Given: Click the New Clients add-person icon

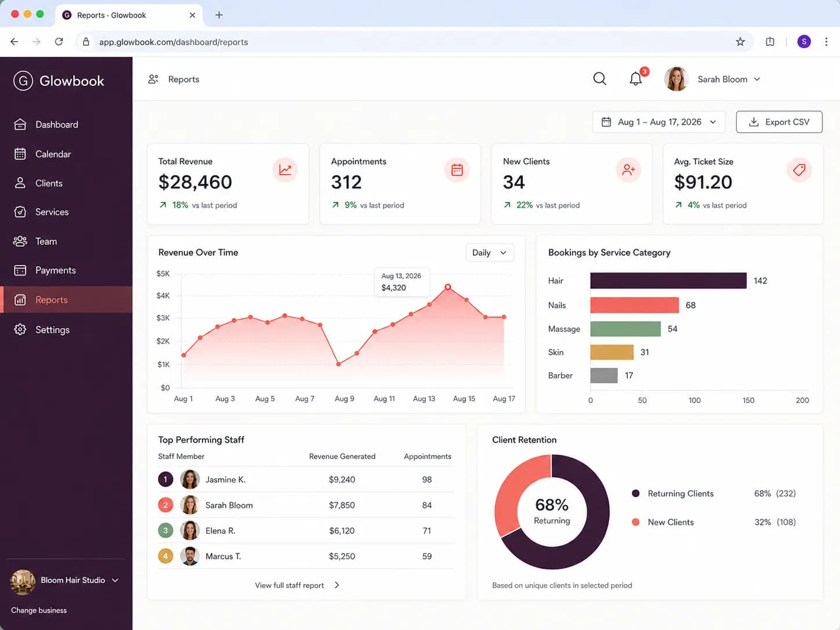Looking at the screenshot, I should (x=628, y=170).
